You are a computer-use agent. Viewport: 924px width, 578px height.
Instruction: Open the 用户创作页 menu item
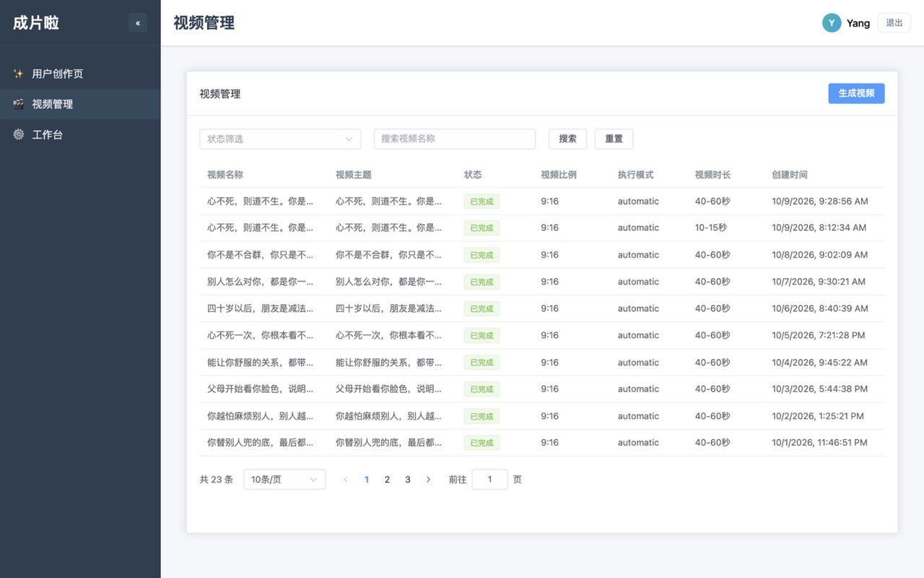click(80, 74)
